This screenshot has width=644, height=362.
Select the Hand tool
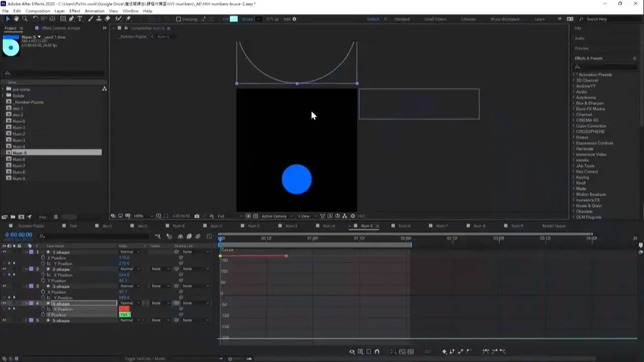(x=16, y=19)
